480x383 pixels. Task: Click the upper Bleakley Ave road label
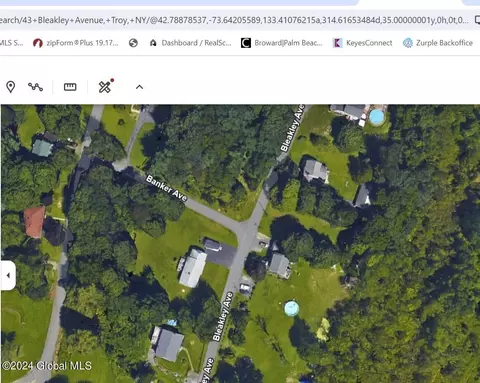click(x=293, y=128)
